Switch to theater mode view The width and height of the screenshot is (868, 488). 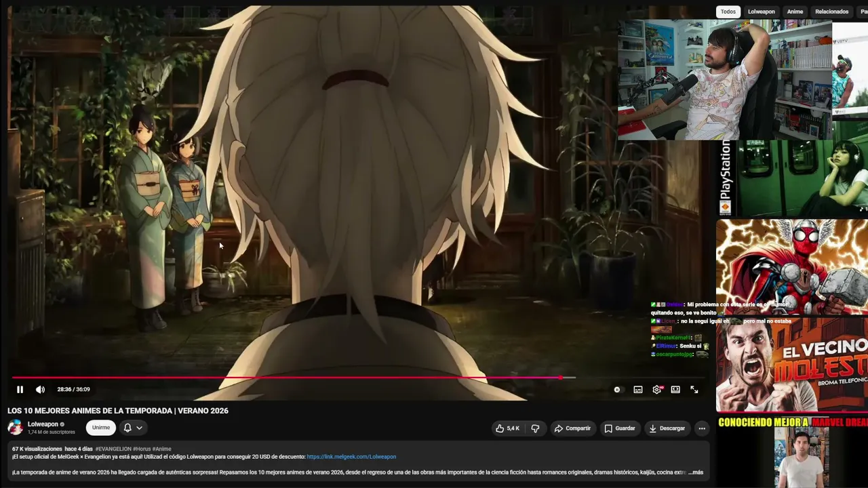pyautogui.click(x=675, y=390)
